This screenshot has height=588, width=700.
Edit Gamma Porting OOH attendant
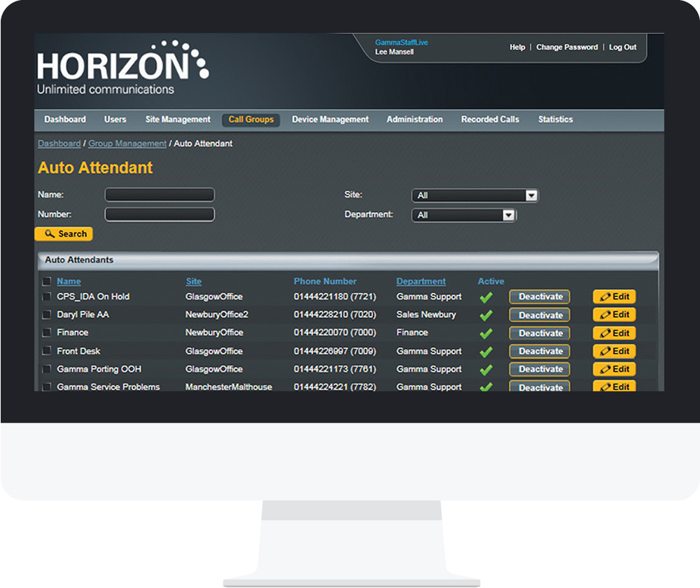(x=615, y=369)
